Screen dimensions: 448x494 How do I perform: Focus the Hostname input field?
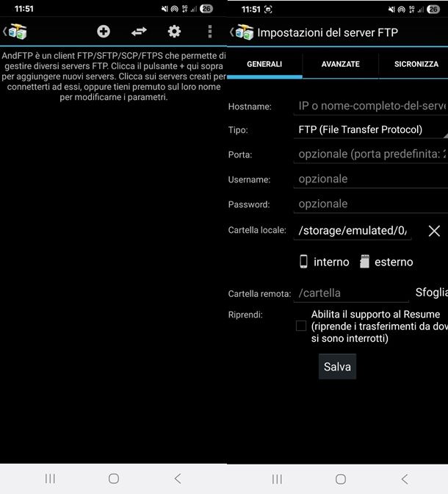(x=371, y=106)
